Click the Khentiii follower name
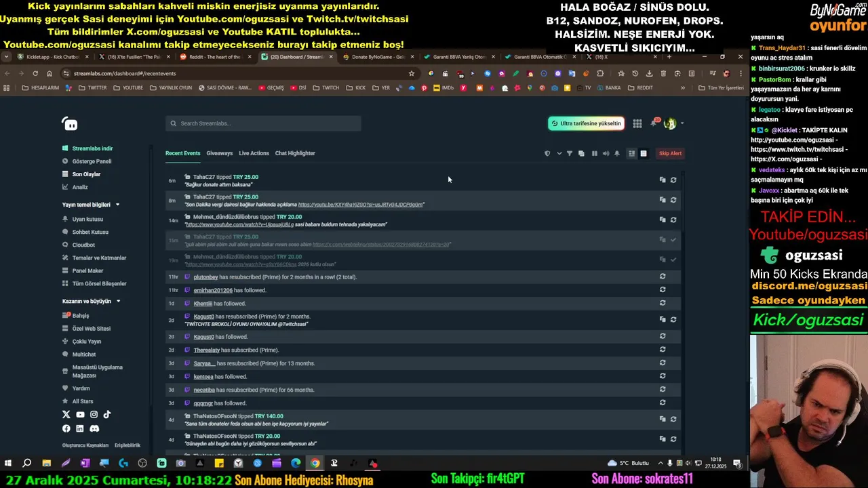Screen dimensions: 868x488 tap(203, 304)
